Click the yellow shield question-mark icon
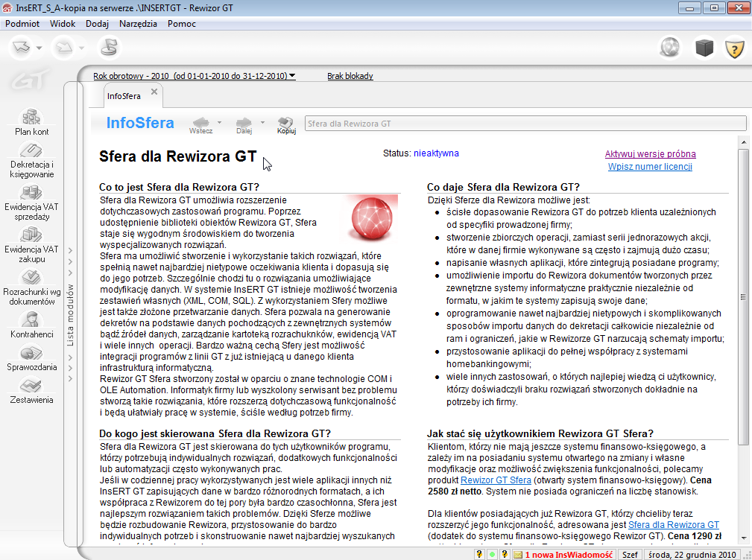Image resolution: width=752 pixels, height=560 pixels. coord(735,49)
